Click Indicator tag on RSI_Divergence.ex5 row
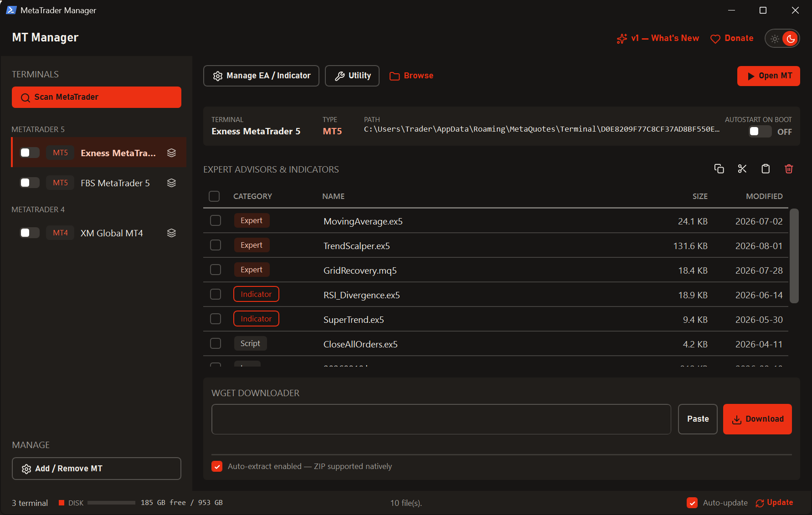This screenshot has height=515, width=812. click(x=256, y=294)
